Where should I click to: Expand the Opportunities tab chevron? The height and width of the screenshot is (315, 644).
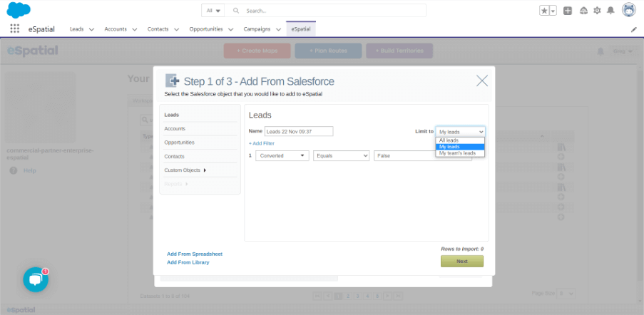pos(230,29)
